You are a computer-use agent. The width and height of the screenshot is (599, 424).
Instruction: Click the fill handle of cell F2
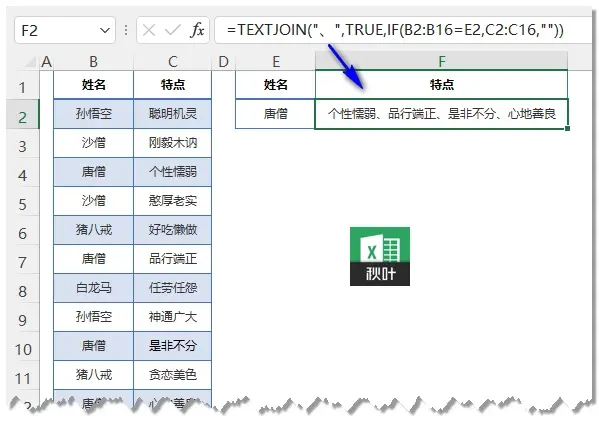tap(567, 128)
